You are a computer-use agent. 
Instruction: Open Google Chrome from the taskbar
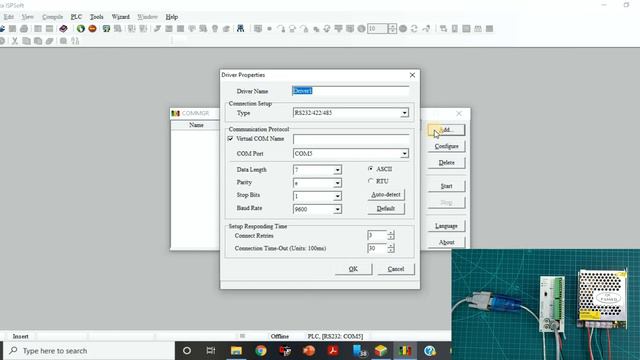261,351
